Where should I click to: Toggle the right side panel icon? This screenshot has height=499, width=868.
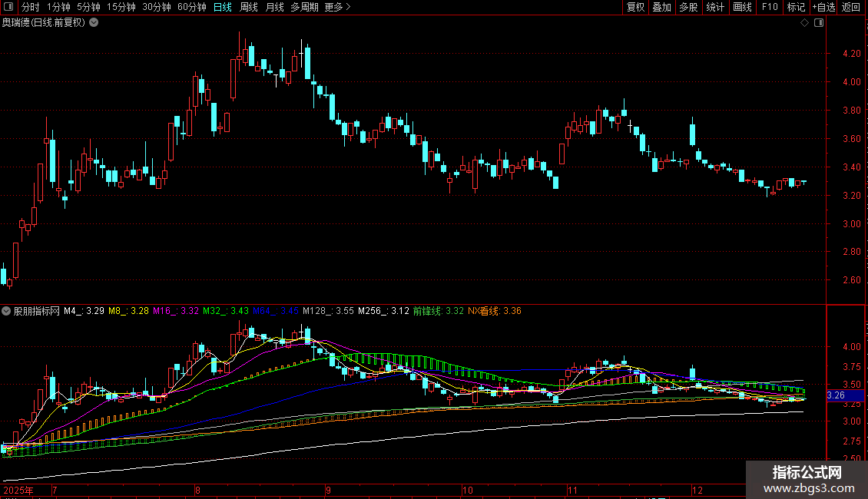[819, 23]
